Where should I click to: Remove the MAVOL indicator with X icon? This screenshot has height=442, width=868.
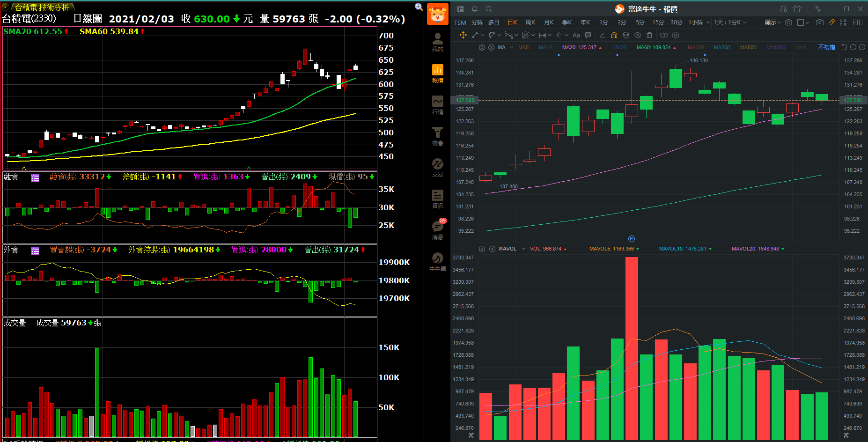[x=492, y=249]
